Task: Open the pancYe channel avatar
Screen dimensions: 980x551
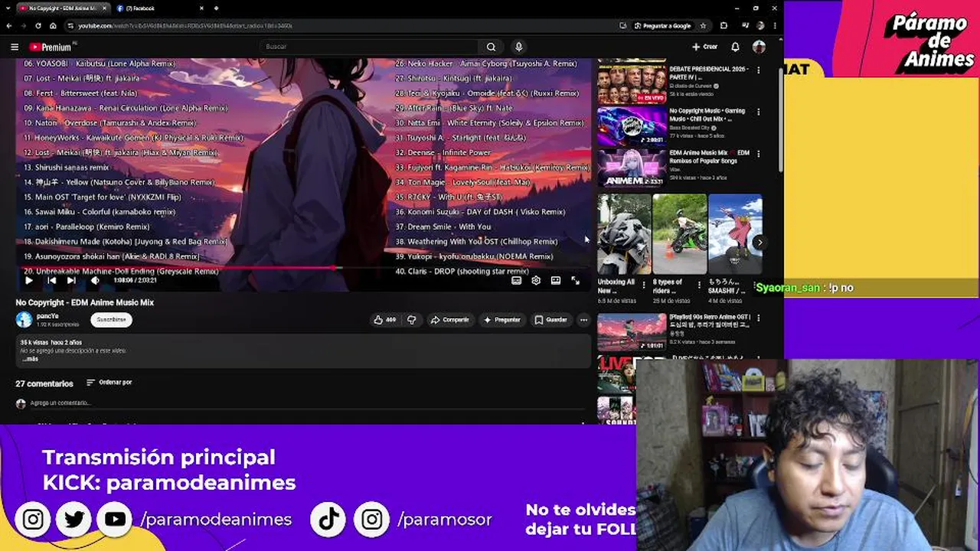Action: pos(24,319)
